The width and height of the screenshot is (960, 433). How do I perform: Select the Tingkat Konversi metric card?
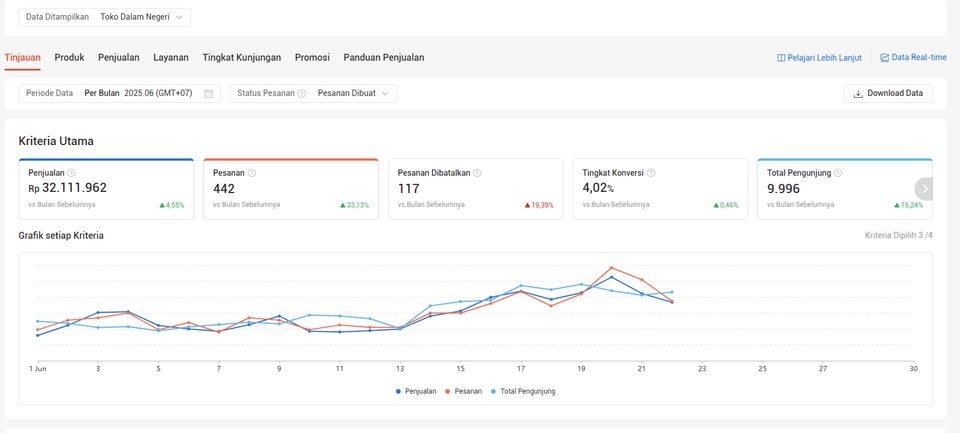(660, 189)
